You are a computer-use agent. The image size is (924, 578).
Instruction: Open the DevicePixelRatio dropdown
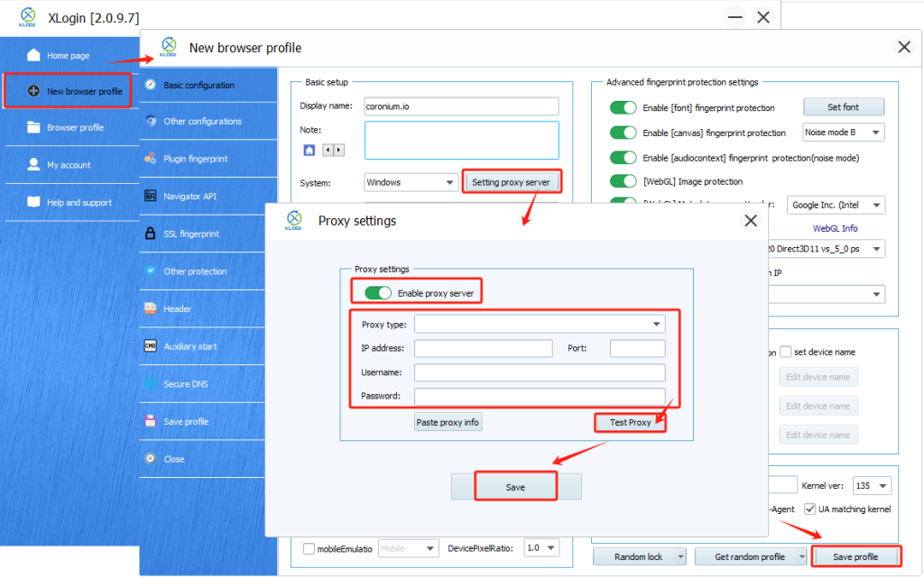[541, 548]
